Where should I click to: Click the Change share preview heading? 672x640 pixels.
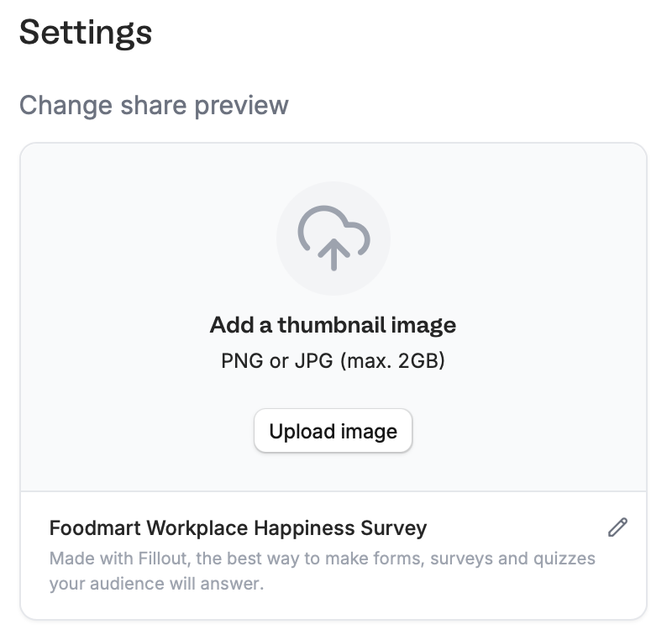click(155, 105)
